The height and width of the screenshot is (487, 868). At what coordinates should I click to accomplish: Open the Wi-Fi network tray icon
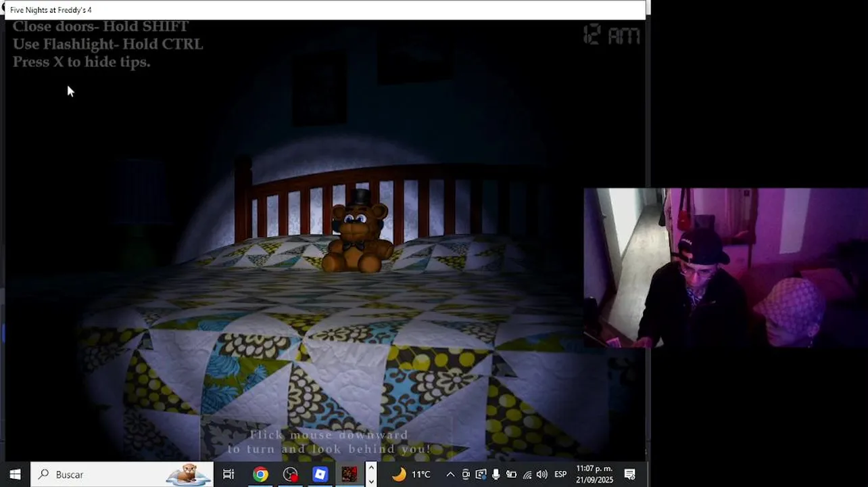(x=527, y=474)
